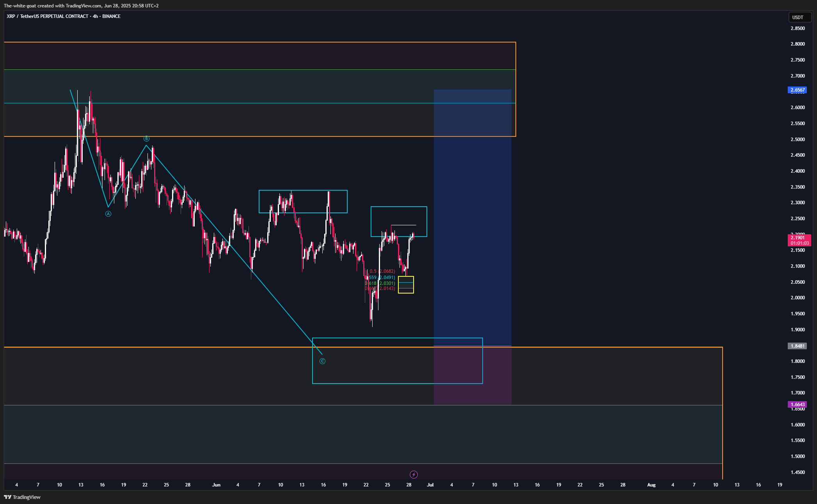This screenshot has width=817, height=504.
Task: Click the 1.7500 price axis label
Action: pyautogui.click(x=797, y=377)
